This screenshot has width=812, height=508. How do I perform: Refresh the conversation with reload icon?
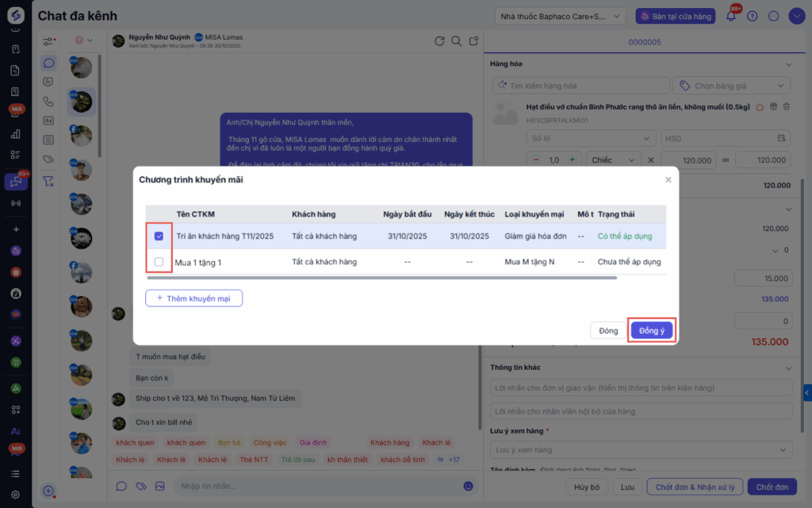(439, 41)
